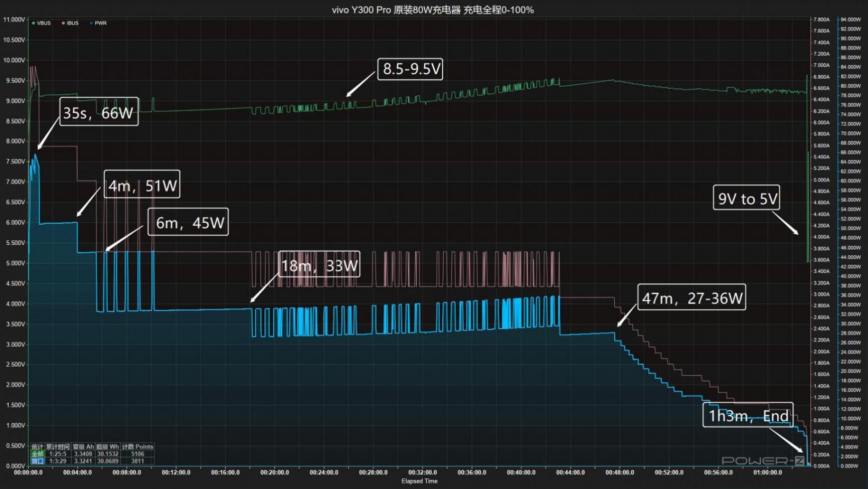Select the '6m, 45W' annotation box
Screen dimensions: 868x489
click(x=189, y=222)
